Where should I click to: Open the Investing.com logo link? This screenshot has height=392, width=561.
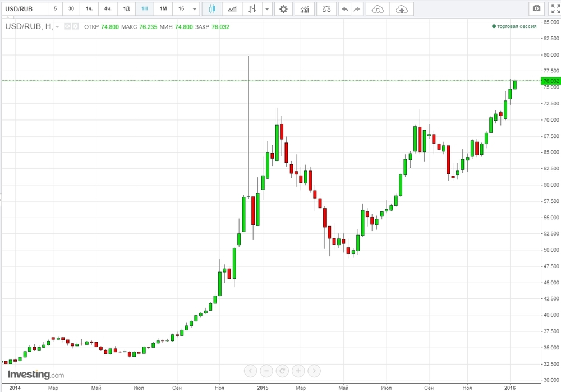[x=35, y=375]
